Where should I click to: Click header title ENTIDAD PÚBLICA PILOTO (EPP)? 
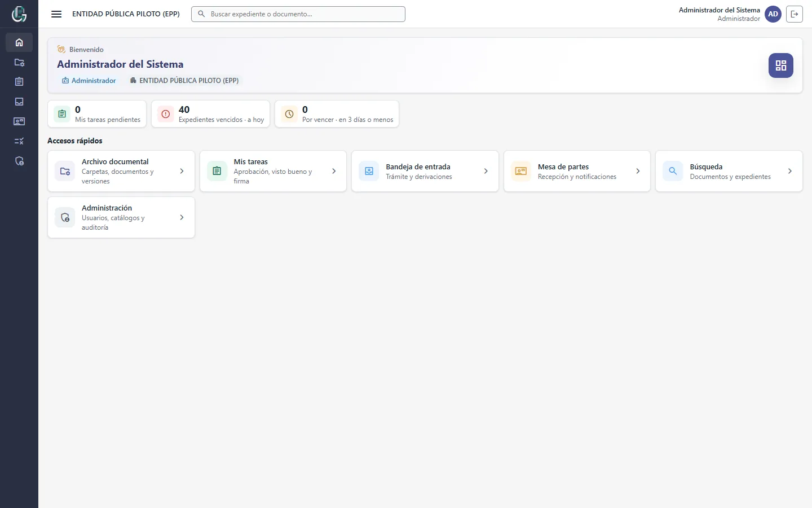126,14
